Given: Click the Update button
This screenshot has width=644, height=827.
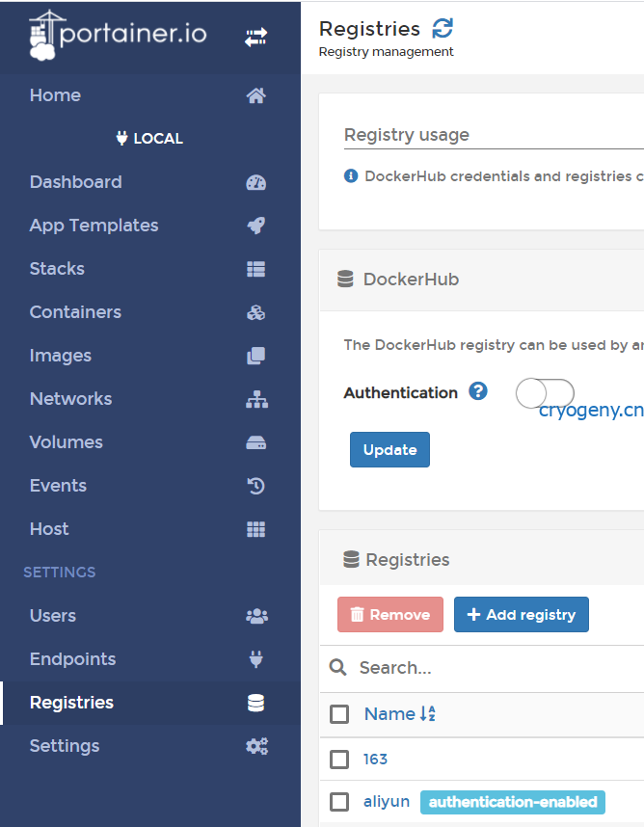Looking at the screenshot, I should [x=389, y=449].
